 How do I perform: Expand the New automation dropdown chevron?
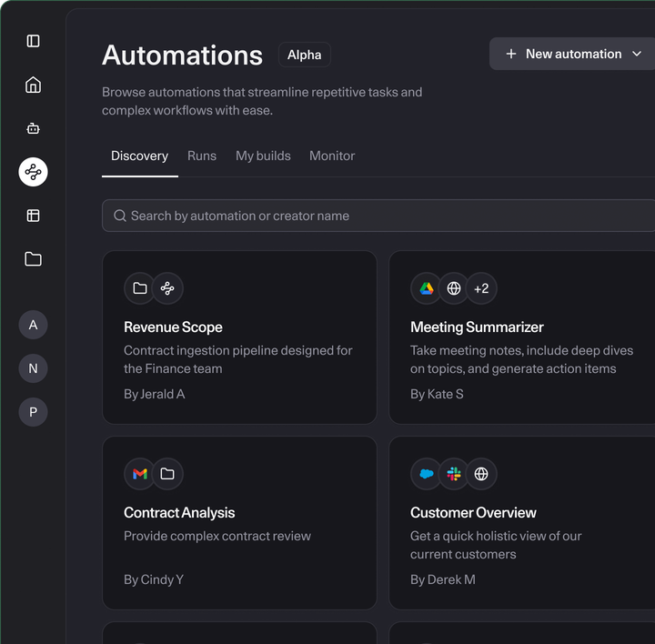pyautogui.click(x=637, y=55)
